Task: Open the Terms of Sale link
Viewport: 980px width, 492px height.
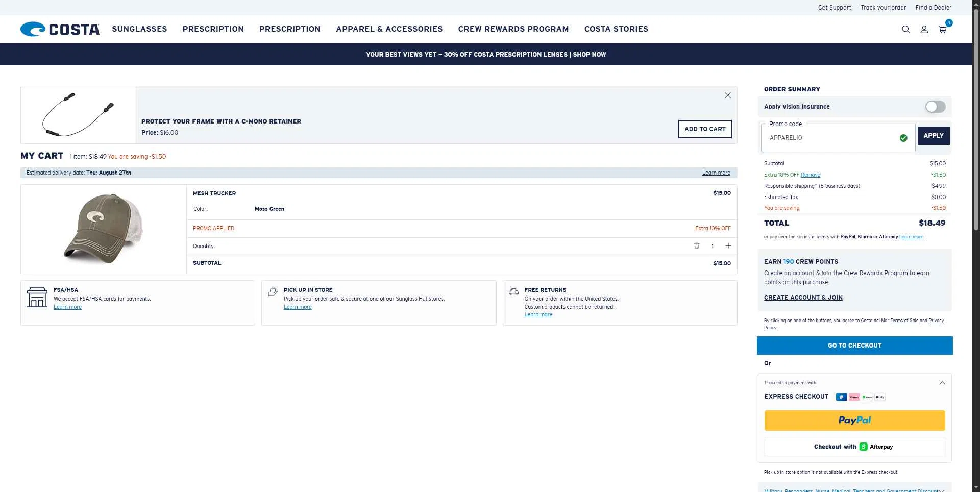Action: (904, 321)
